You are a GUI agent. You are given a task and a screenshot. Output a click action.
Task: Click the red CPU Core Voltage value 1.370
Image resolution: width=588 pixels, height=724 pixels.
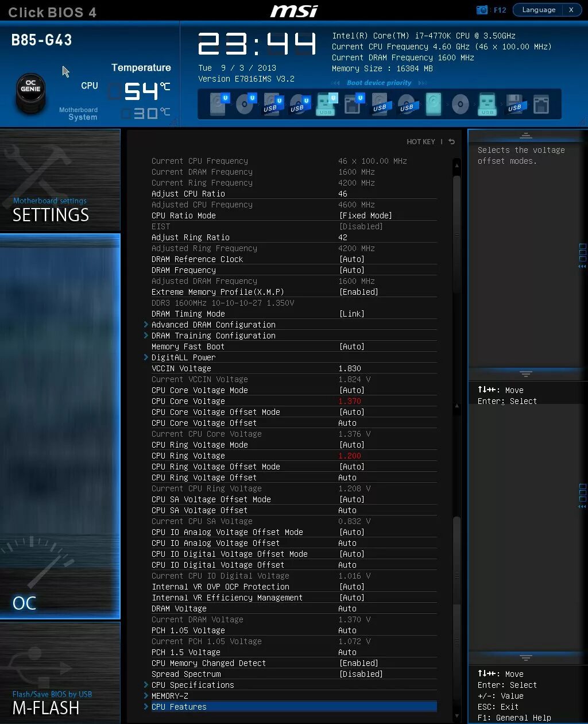click(x=350, y=401)
